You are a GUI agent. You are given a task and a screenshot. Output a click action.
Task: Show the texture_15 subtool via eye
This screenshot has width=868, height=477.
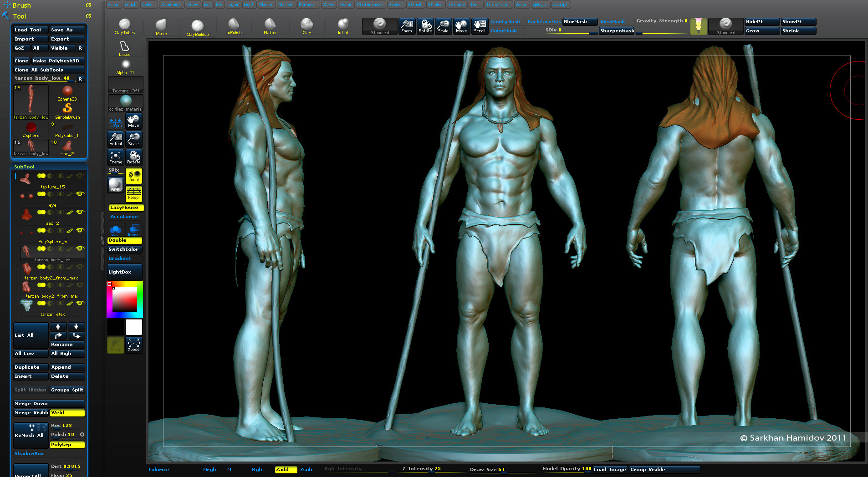click(x=80, y=176)
